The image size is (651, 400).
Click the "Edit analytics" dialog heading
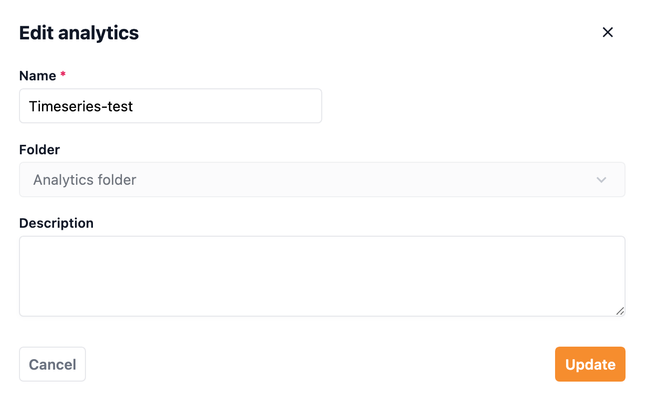tap(79, 33)
